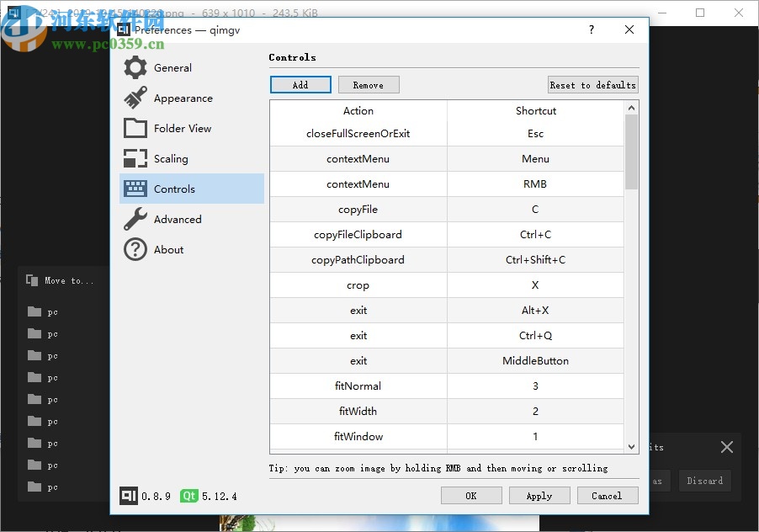Click the Cancel button
759x532 pixels.
pyautogui.click(x=607, y=496)
